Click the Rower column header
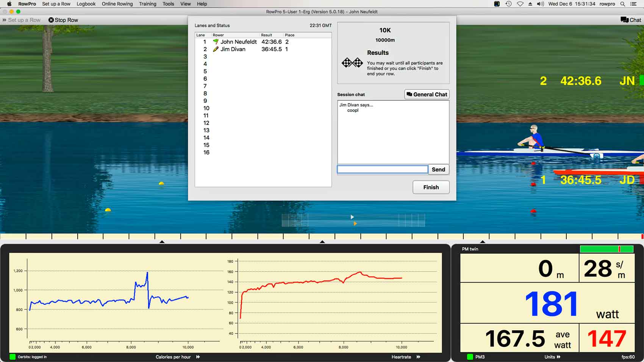Image resolution: width=644 pixels, height=362 pixels. click(235, 35)
